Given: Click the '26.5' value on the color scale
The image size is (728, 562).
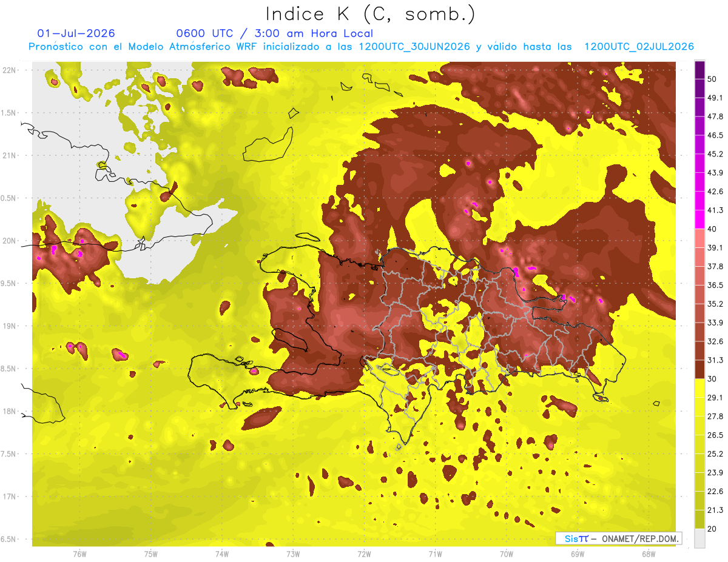Looking at the screenshot, I should click(x=715, y=435).
